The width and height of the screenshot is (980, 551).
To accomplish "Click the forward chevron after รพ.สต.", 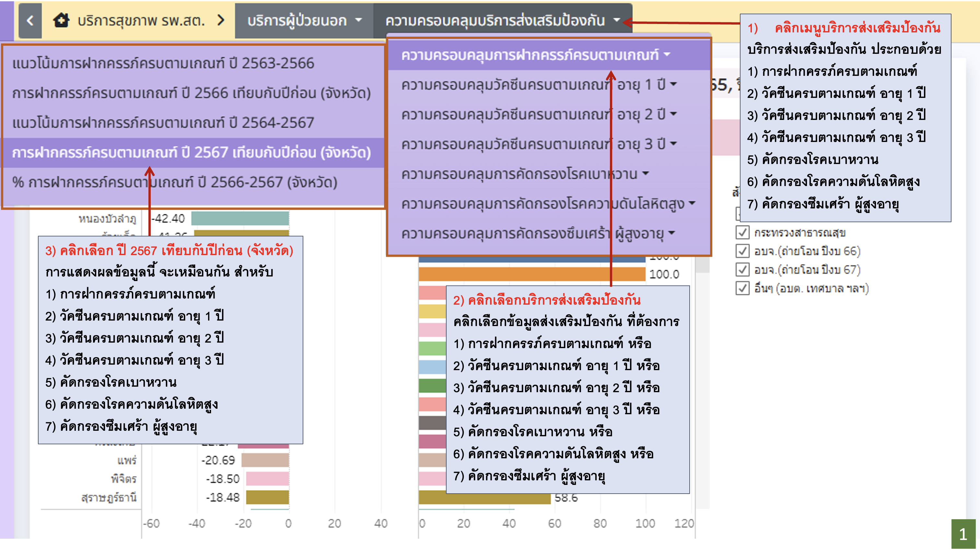I will 221,20.
